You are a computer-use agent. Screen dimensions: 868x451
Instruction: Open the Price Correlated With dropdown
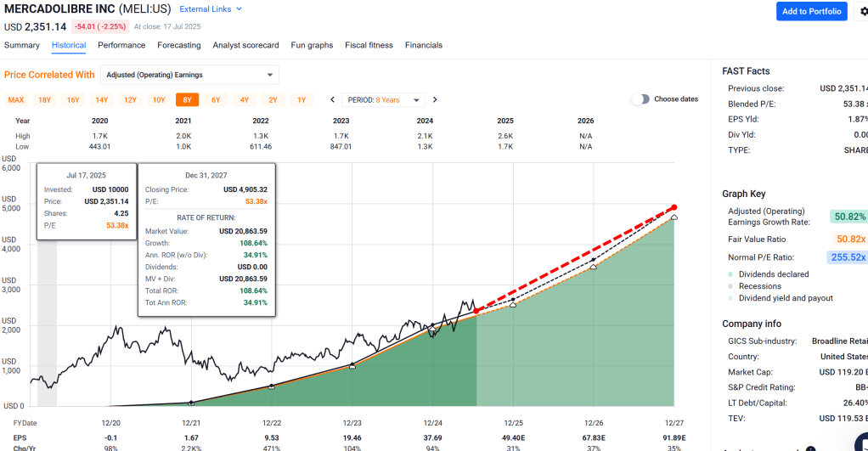(x=189, y=75)
